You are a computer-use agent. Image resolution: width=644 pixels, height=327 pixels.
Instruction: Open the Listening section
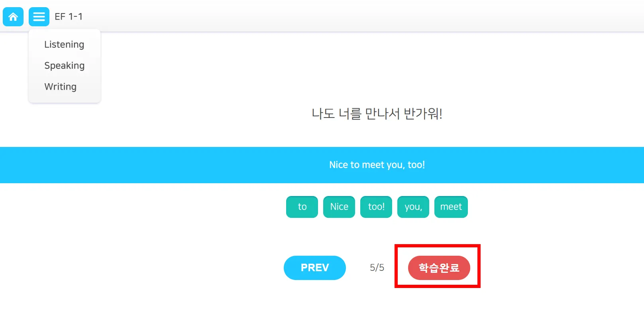click(x=64, y=45)
